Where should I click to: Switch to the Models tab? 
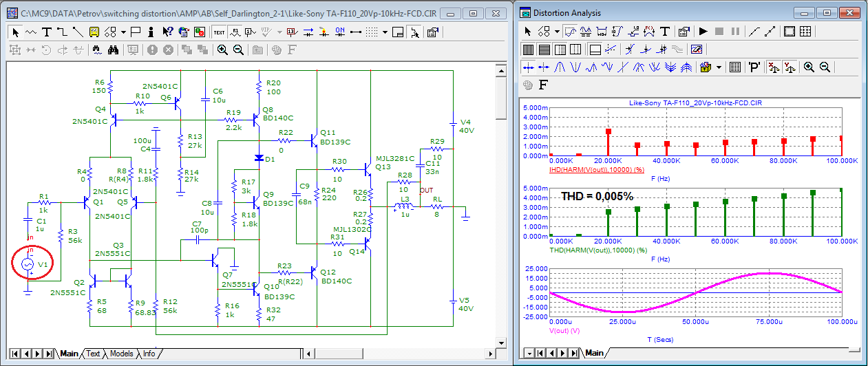121,354
